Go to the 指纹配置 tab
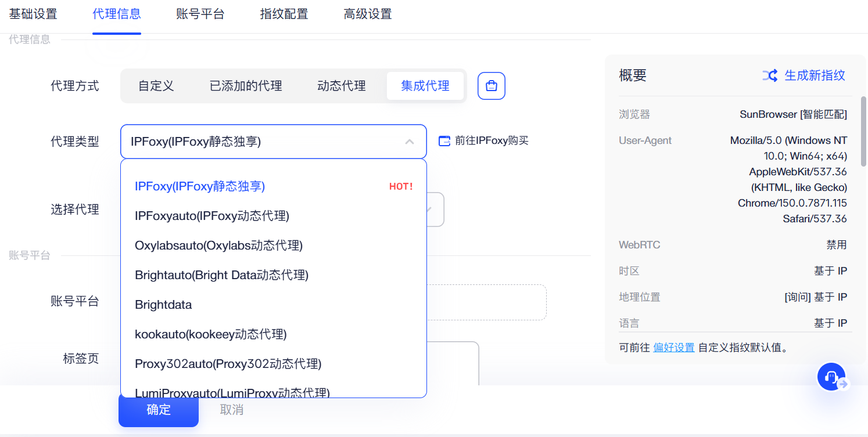Viewport: 868px width, 437px height. 284,14
